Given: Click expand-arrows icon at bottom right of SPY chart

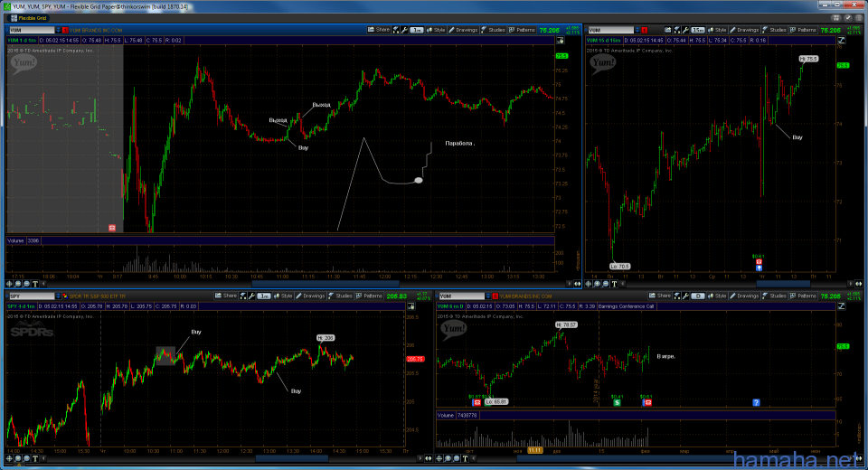Looking at the screenshot, I should pyautogui.click(x=428, y=458).
